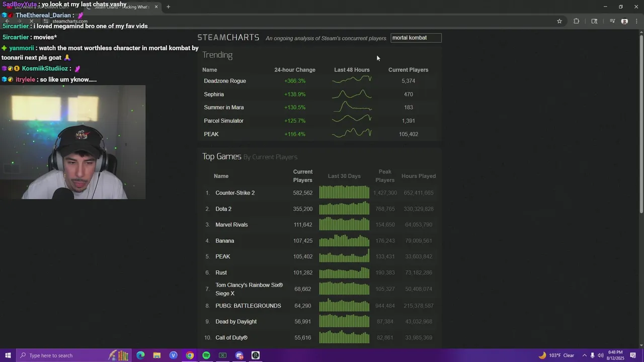Open Dead by Daylight in Top Games
Screen dimensions: 644x362
pos(236,322)
